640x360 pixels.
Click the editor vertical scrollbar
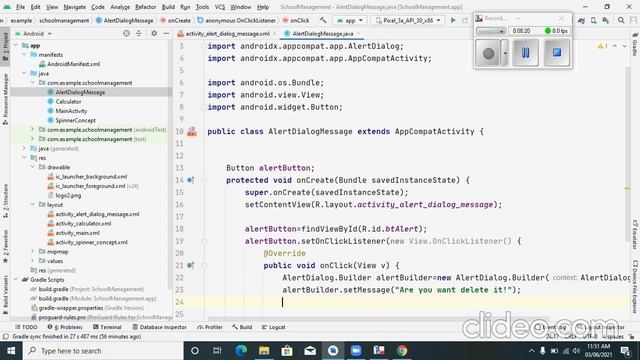pos(627,155)
